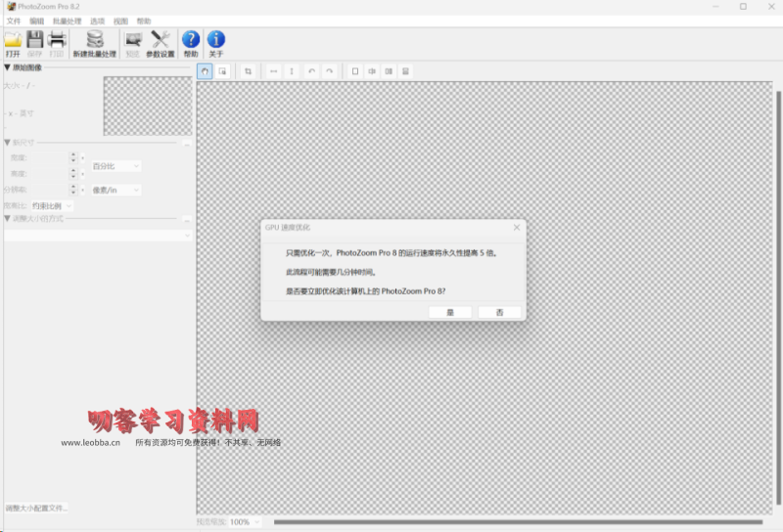Click the horizontal scrollbar below the preview

pyautogui.click(x=518, y=522)
